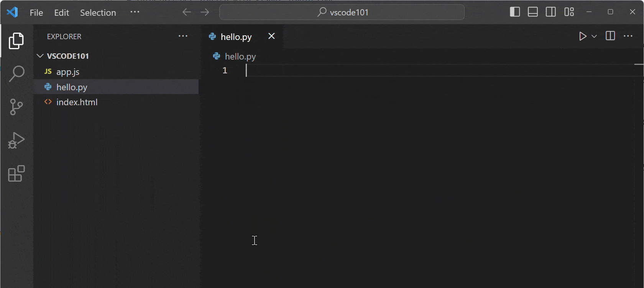Open the File menu
Screen dimensions: 644x288
click(36, 13)
